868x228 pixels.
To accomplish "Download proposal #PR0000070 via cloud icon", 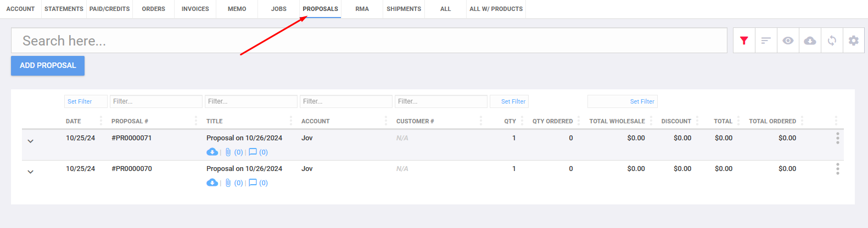I will click(x=212, y=183).
